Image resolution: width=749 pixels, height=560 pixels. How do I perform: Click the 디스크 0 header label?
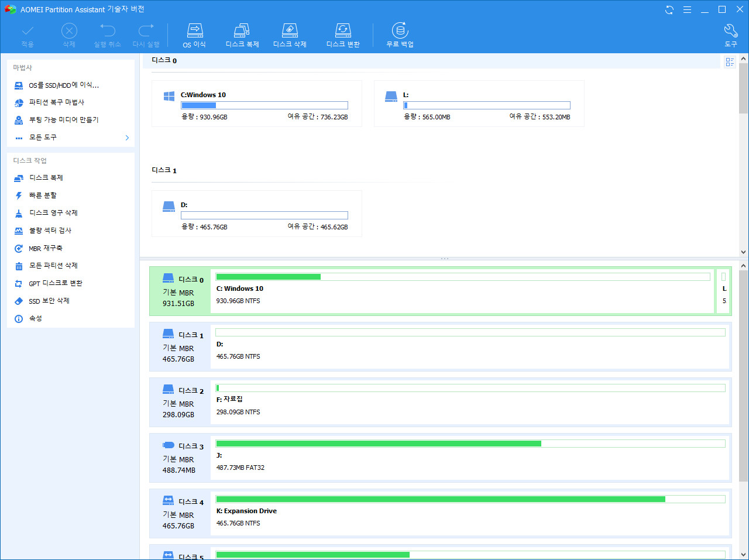[164, 60]
